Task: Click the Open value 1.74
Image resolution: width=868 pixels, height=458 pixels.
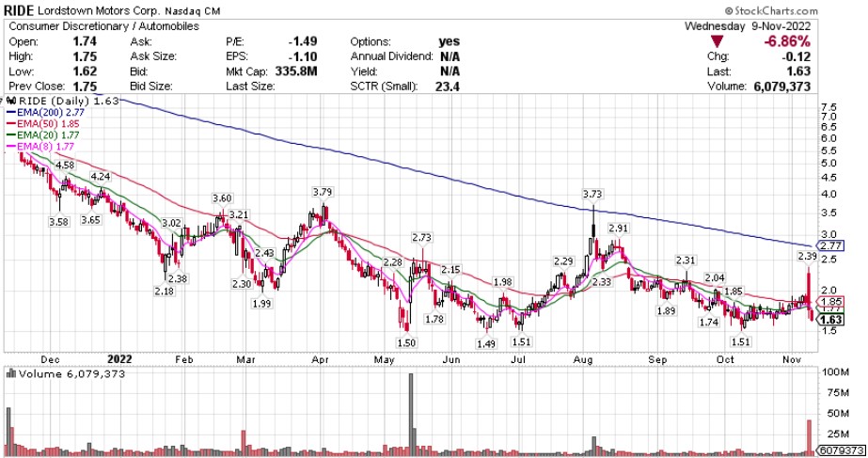Action: [85, 41]
